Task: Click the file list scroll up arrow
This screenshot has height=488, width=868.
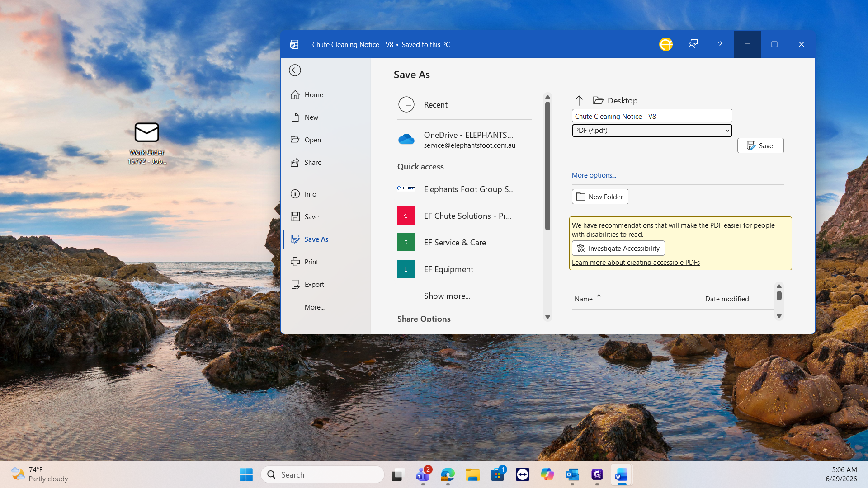Action: click(779, 286)
